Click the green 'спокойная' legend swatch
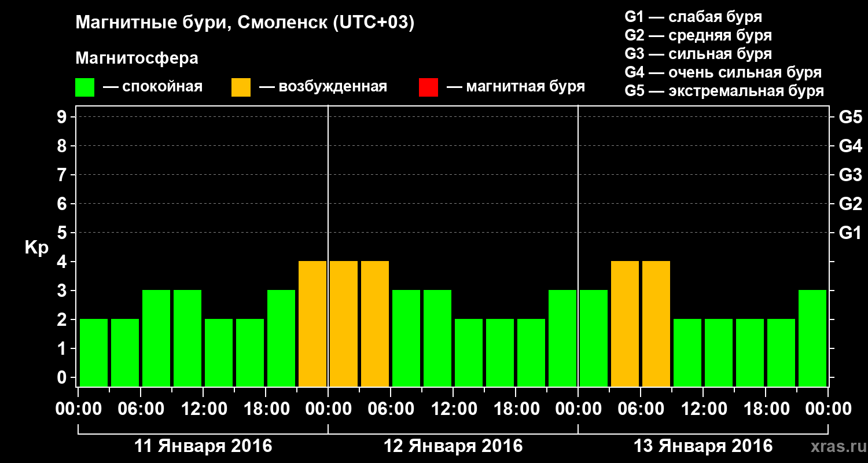Viewport: 868px width, 463px height. click(x=84, y=87)
